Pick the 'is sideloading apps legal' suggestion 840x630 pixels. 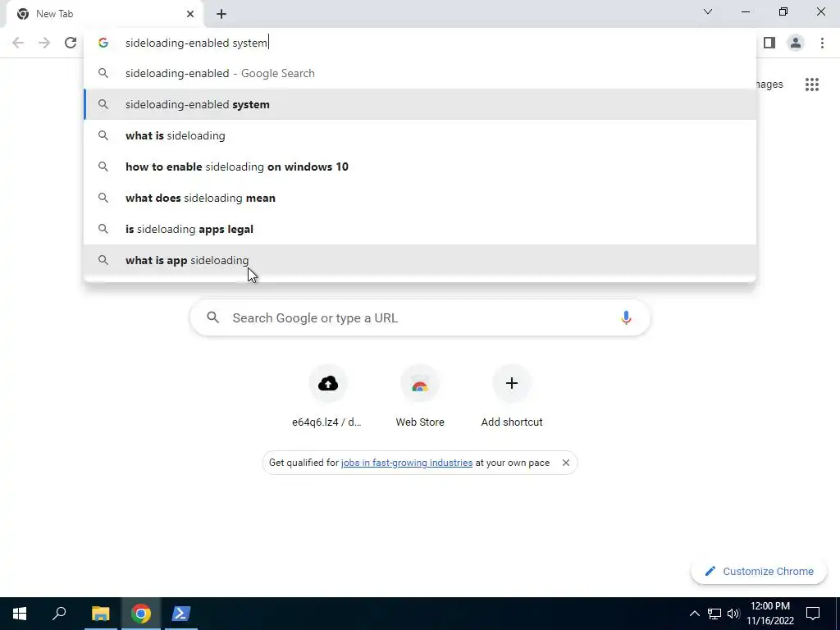420,229
